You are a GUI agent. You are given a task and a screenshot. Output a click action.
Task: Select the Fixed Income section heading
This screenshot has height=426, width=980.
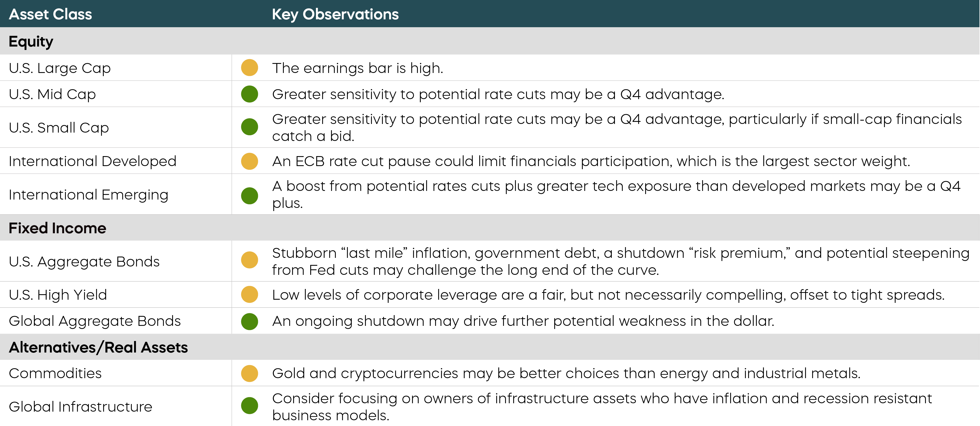click(x=57, y=228)
